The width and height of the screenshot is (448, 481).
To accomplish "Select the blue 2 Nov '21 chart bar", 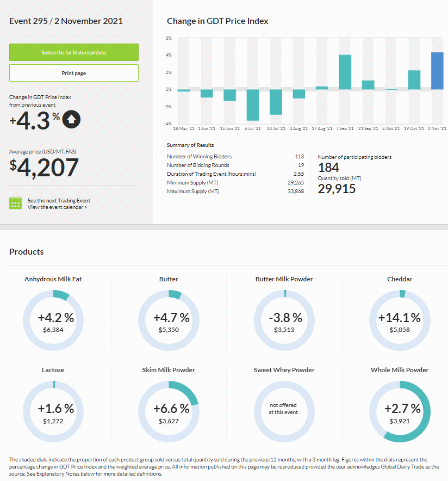I will click(437, 71).
